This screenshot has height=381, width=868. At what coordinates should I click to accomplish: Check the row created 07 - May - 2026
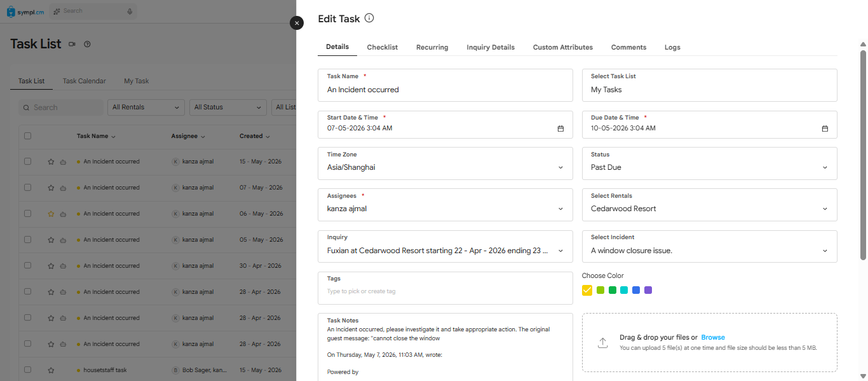[27, 188]
